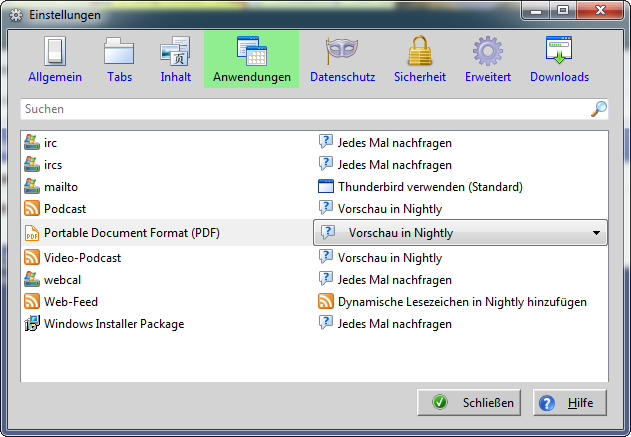Click Dynamische Lesezeichen action for Web-Feed
This screenshot has height=437, width=631.
461,302
